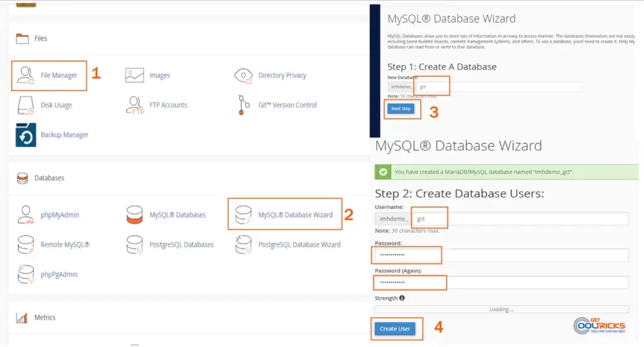Open the File Manager icon
The image size is (644, 347).
pos(26,75)
